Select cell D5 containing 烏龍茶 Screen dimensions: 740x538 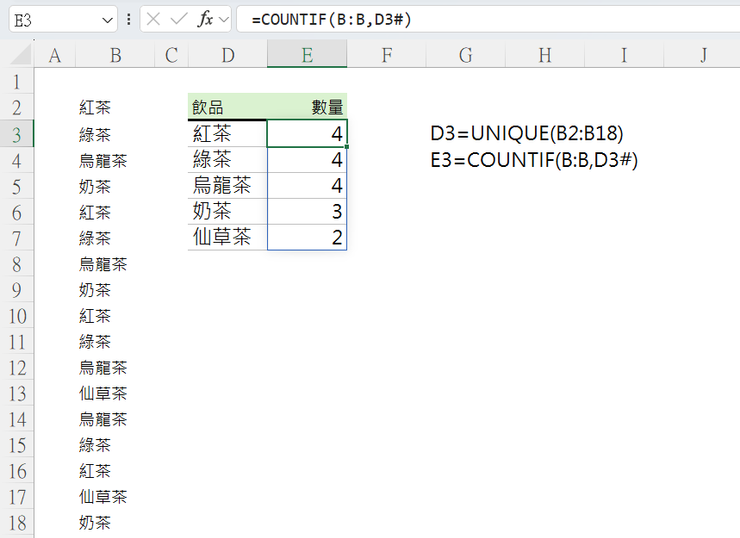coord(227,185)
